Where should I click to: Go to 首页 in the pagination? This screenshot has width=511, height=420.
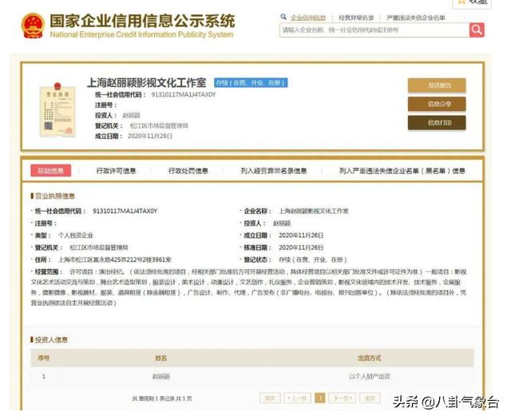click(x=270, y=398)
